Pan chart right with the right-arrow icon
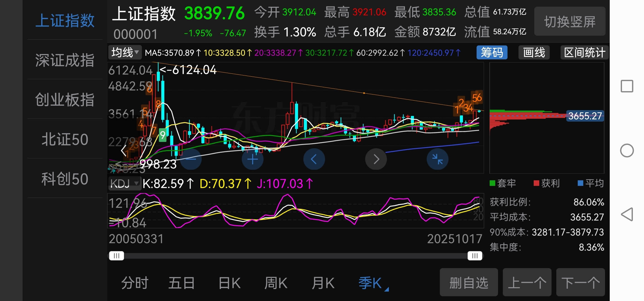The height and width of the screenshot is (301, 644). pos(376,159)
